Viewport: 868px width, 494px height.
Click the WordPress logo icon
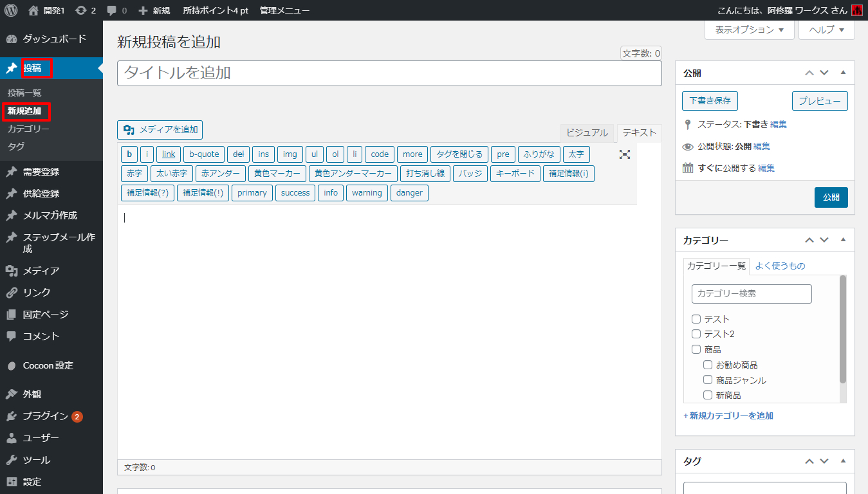coord(11,10)
